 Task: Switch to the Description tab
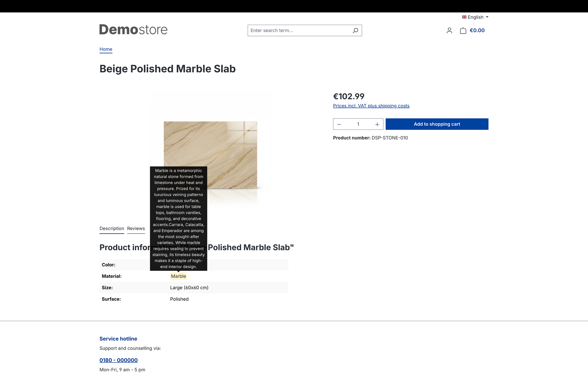click(x=112, y=228)
